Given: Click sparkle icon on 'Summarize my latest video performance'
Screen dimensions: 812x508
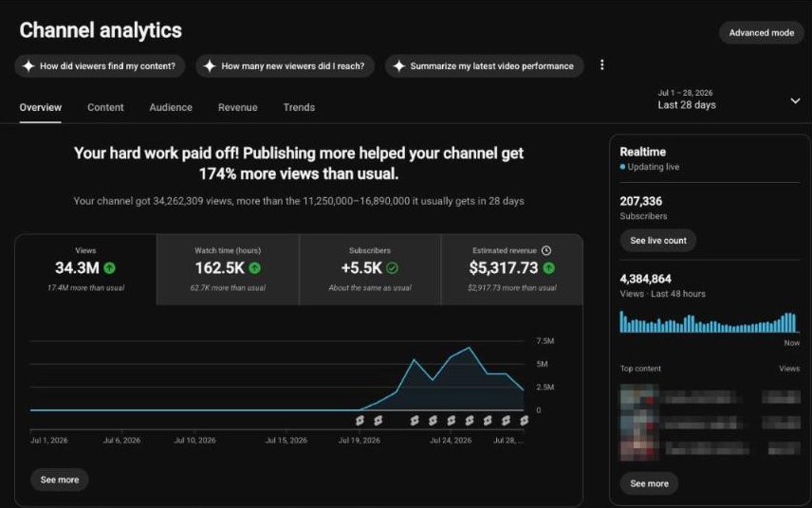Looking at the screenshot, I should click(398, 66).
